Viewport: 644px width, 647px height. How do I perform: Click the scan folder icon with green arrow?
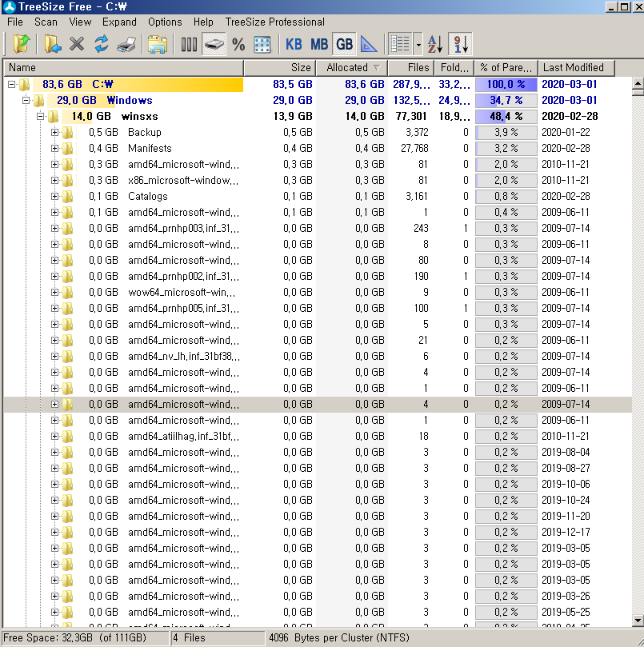pos(21,44)
